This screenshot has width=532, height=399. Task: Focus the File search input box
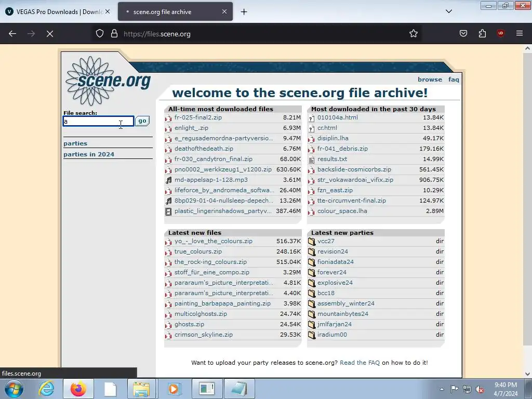[98, 121]
